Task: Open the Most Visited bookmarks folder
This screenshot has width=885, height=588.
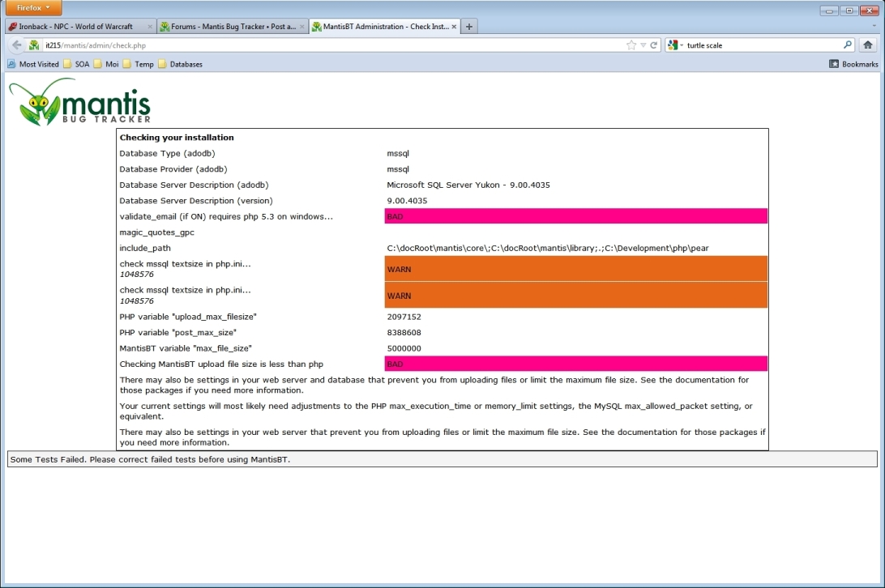Action: pos(33,64)
